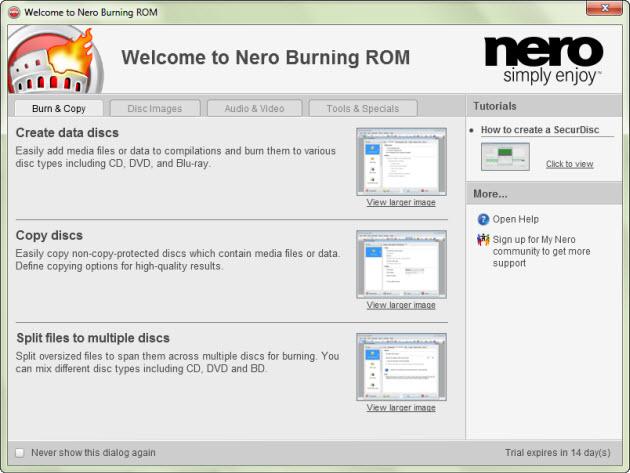Click the Tutorials panel header
630x473 pixels.
[544, 106]
